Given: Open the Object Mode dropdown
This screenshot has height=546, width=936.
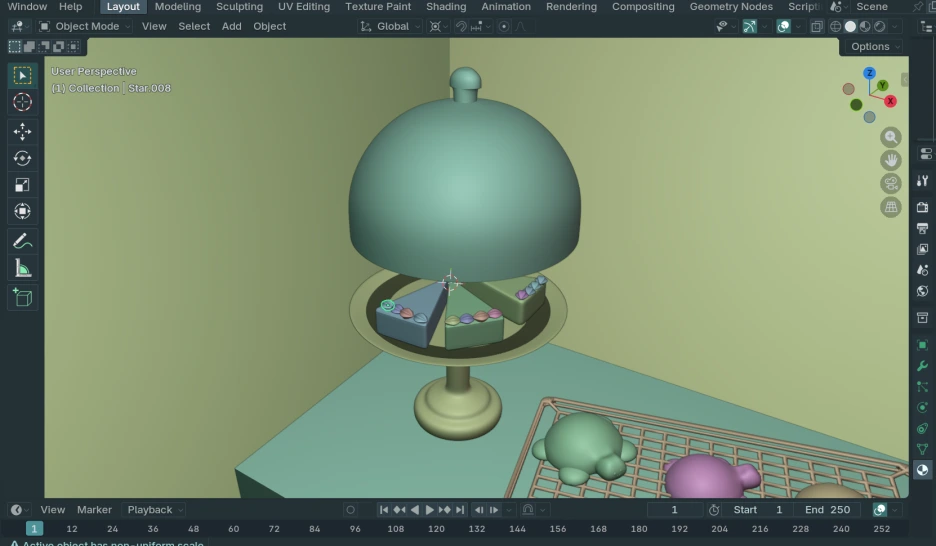Looking at the screenshot, I should (84, 26).
